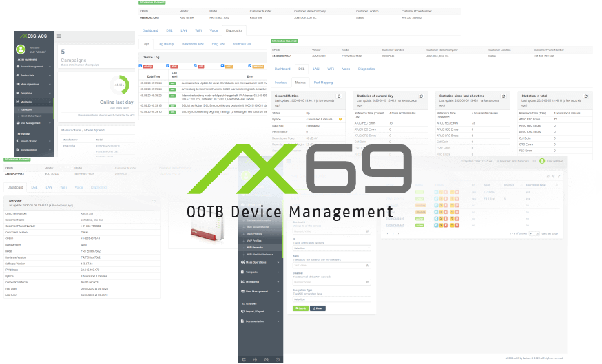Click the Channel numeric input field
This screenshot has height=364, width=602.
coord(329,282)
